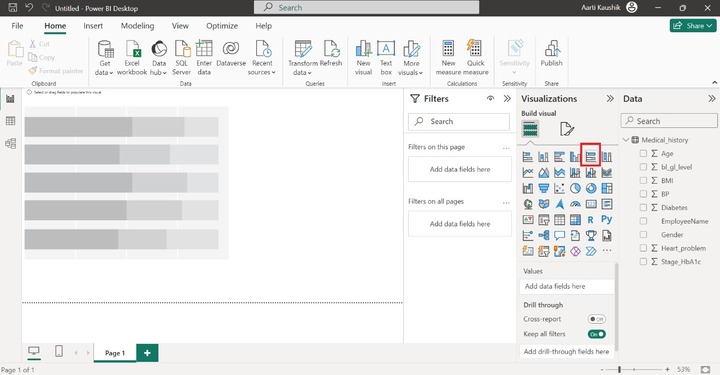Viewport: 720px width, 375px height.
Task: Open the Table view in left sidebar
Action: pyautogui.click(x=10, y=121)
